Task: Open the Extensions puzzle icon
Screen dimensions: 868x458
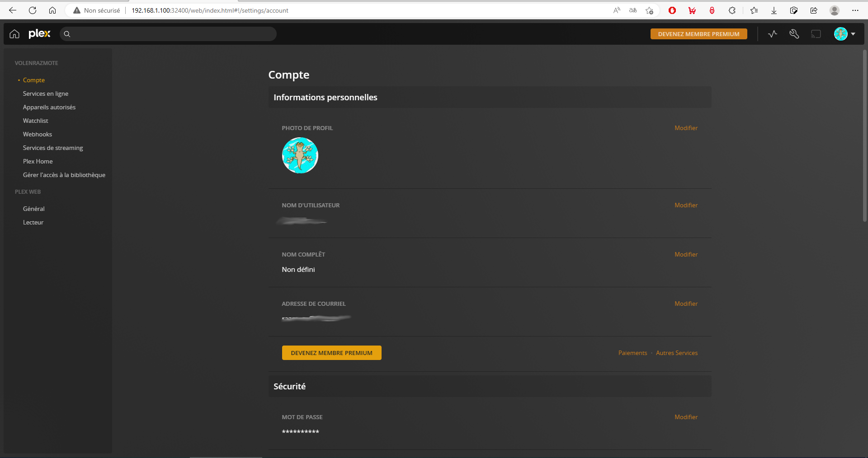Action: [x=732, y=10]
